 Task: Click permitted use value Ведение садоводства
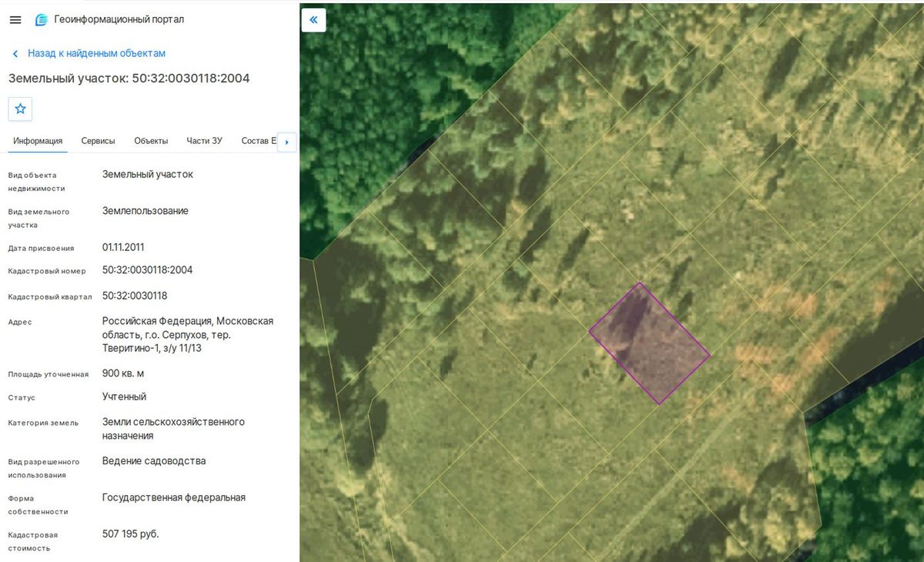(154, 461)
